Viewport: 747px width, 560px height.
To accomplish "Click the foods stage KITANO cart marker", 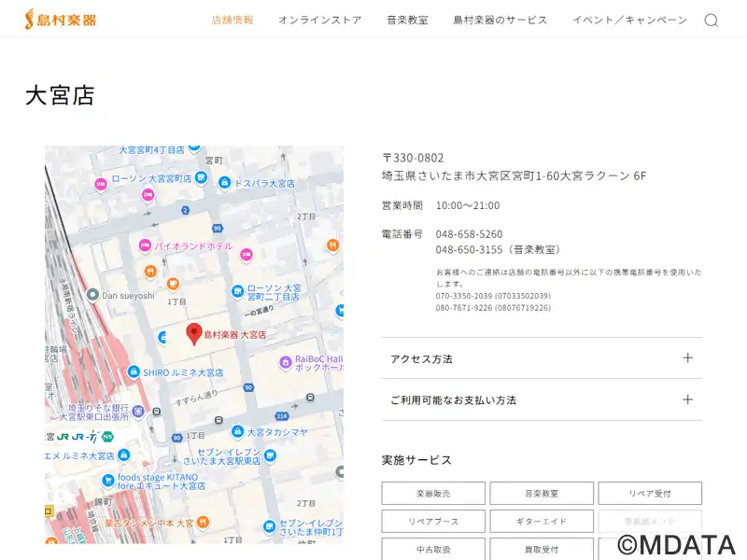I will [x=108, y=480].
